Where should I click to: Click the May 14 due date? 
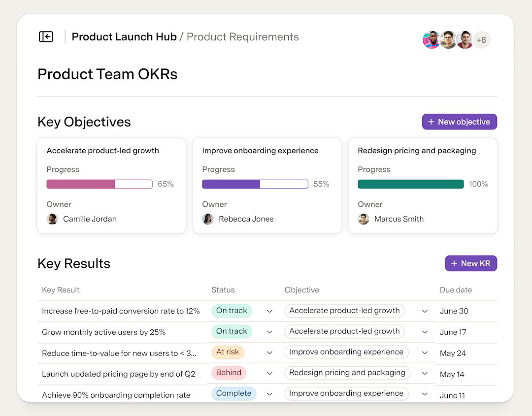tap(452, 374)
